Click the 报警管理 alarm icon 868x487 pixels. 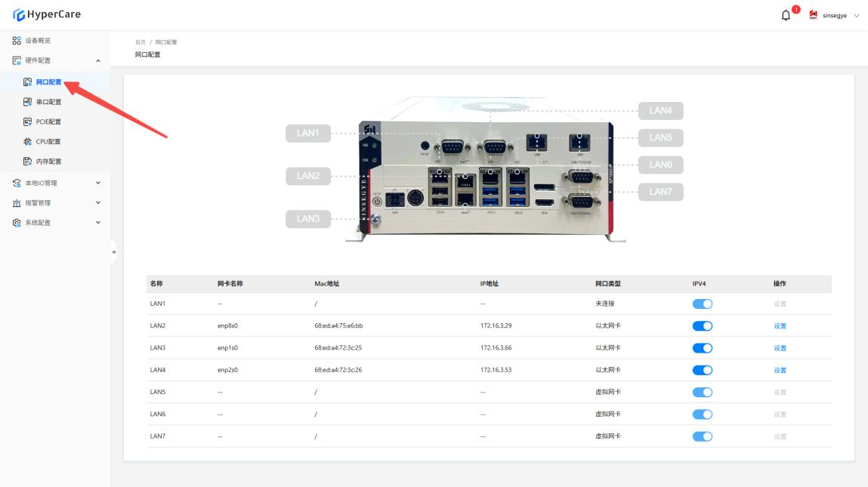17,203
